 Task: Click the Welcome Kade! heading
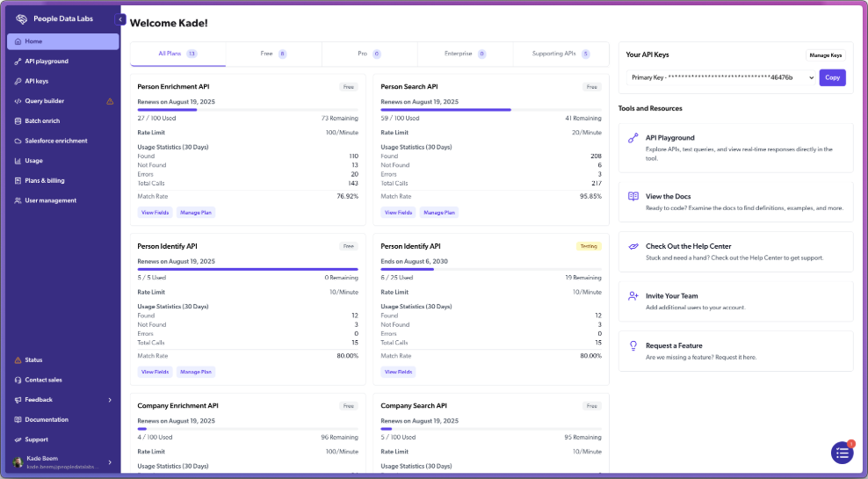[x=169, y=23]
